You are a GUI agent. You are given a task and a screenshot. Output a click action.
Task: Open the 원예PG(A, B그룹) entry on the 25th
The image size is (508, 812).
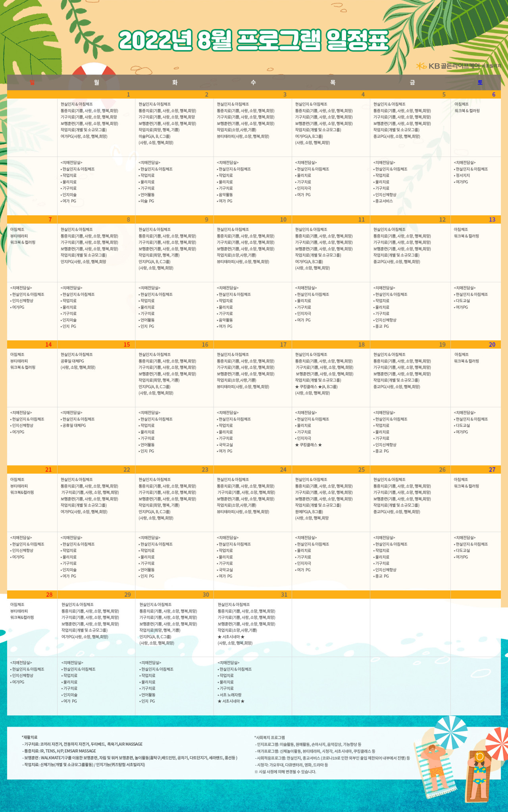point(309,512)
